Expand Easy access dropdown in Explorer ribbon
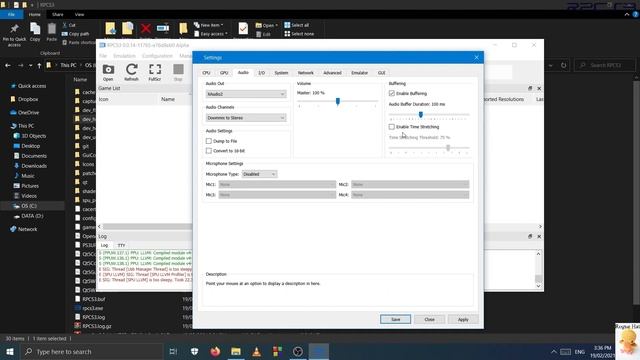640x360 pixels. click(x=211, y=34)
